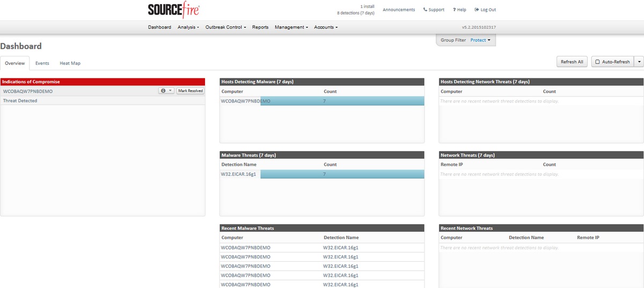Image resolution: width=644 pixels, height=288 pixels.
Task: Click the Network Threats (7 days) panel header
Action: tap(541, 155)
